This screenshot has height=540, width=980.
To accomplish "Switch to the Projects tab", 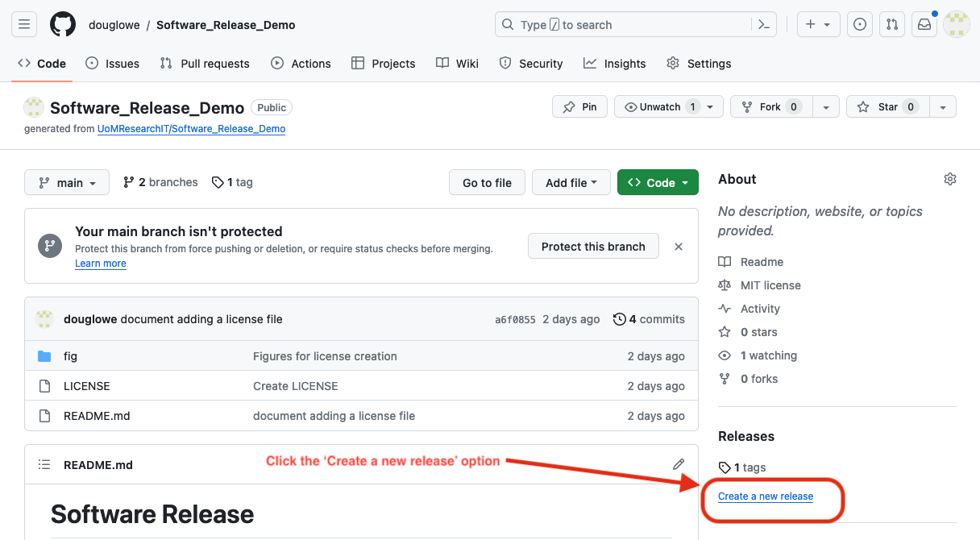I will 384,64.
